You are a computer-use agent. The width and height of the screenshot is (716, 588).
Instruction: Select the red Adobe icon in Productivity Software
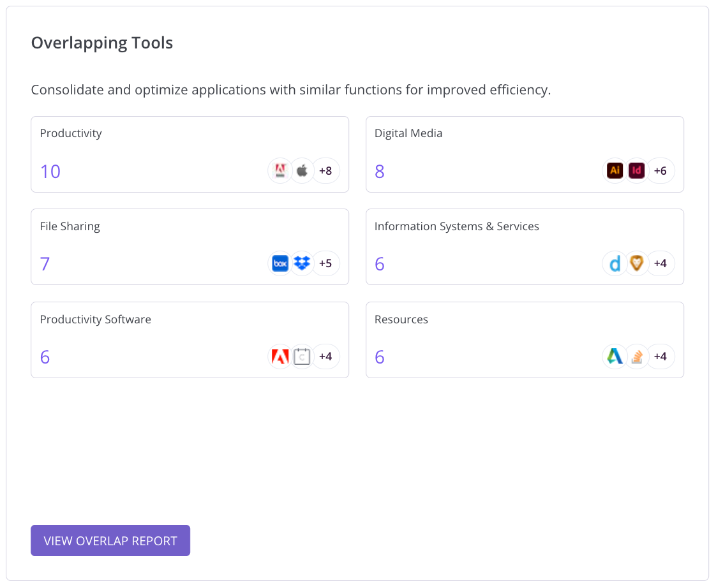[280, 356]
